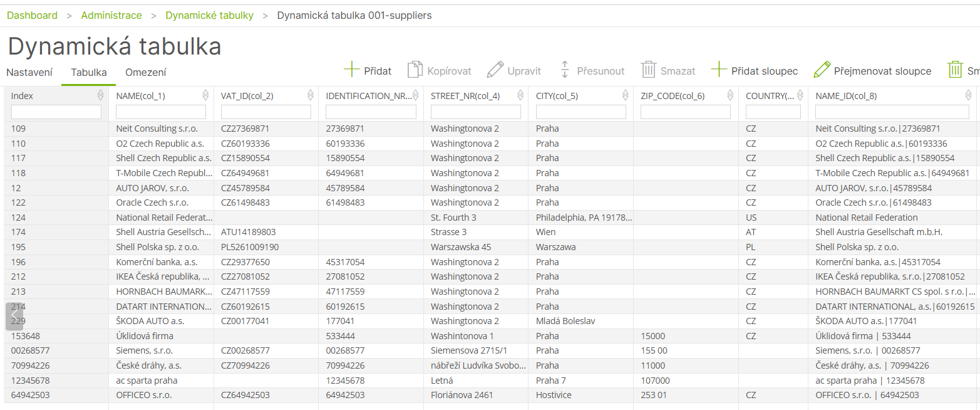Click the Kopírovat copy icon

tap(415, 70)
